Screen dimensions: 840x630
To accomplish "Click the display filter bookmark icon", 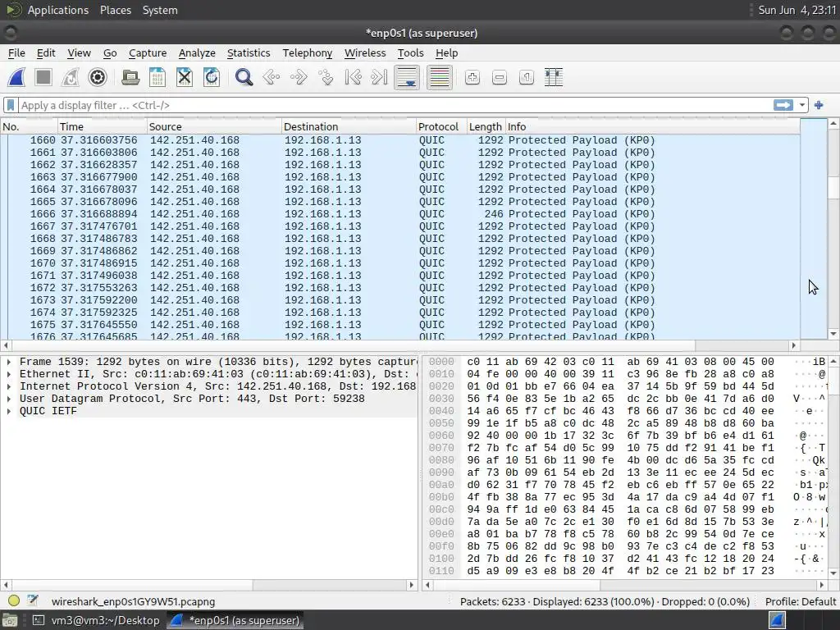I will click(10, 105).
